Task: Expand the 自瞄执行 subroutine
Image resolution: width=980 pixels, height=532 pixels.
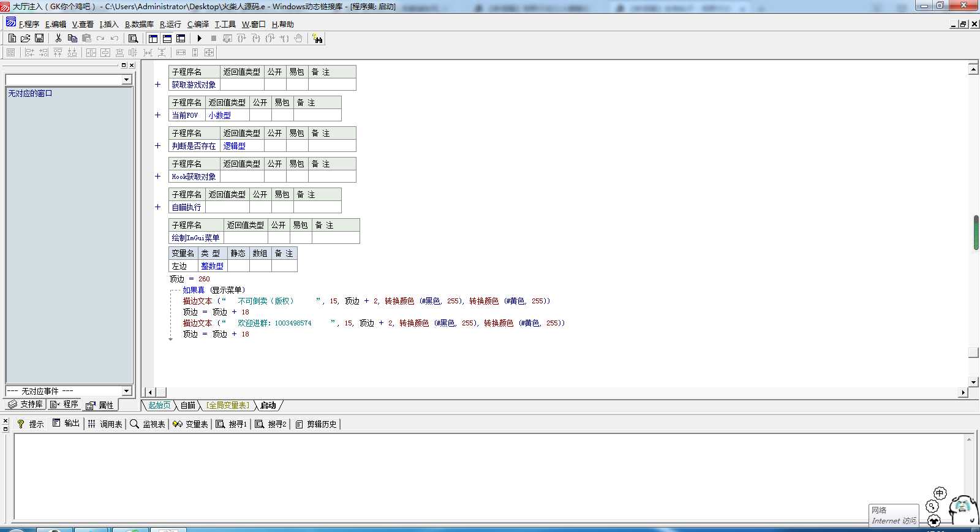Action: (157, 207)
